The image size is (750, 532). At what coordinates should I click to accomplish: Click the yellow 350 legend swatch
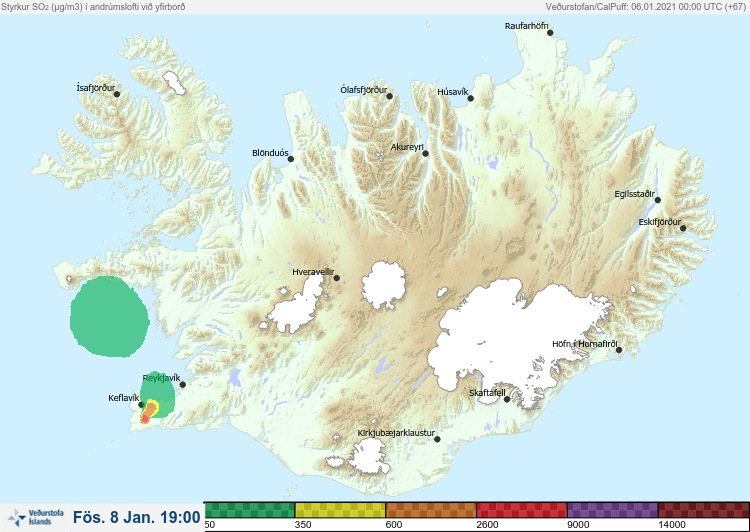pos(340,510)
